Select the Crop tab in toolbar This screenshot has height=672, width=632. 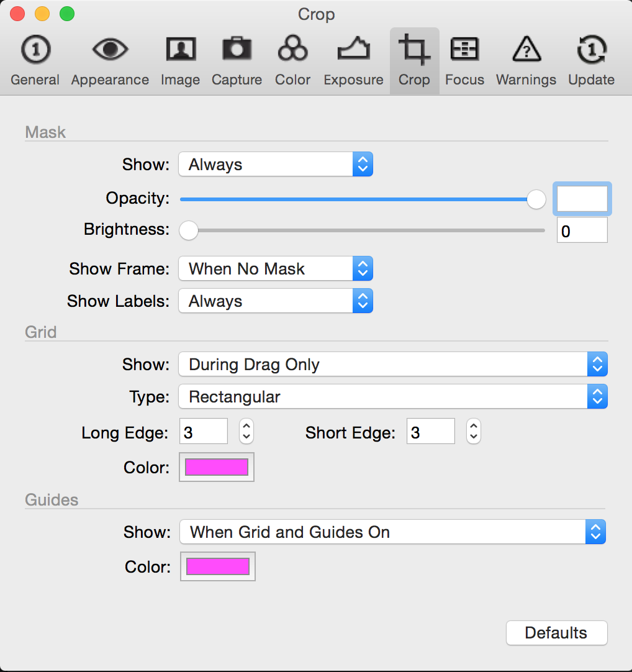click(414, 61)
